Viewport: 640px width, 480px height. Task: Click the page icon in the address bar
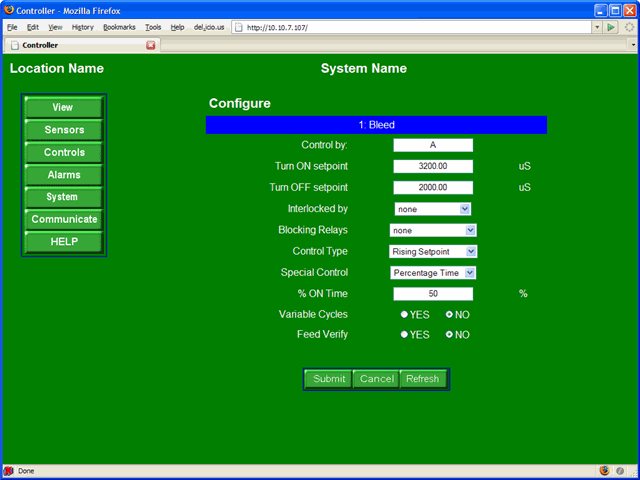pos(240,27)
